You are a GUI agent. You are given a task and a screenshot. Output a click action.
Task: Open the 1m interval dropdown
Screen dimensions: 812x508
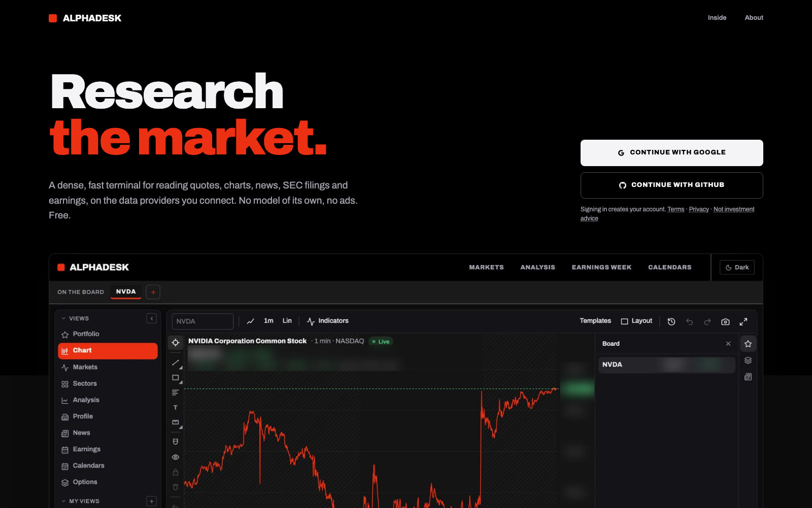point(268,321)
